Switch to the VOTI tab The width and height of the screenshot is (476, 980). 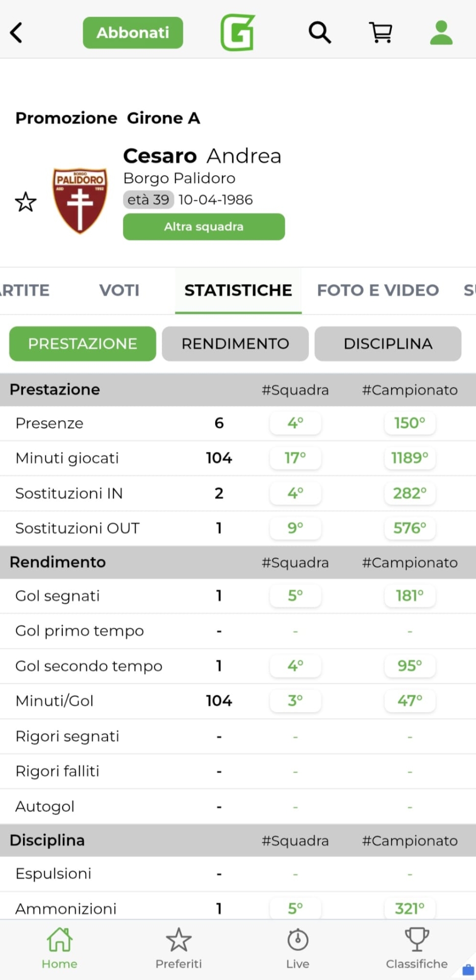[119, 290]
